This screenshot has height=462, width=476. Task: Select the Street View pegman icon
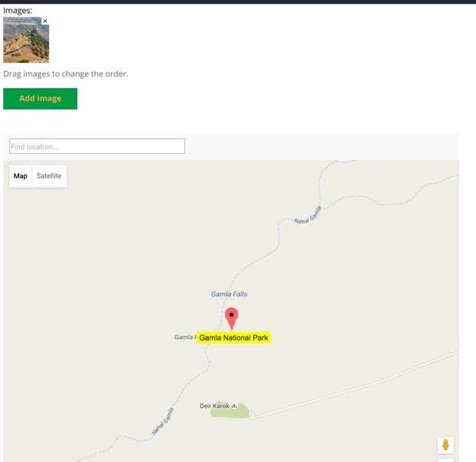tap(445, 445)
